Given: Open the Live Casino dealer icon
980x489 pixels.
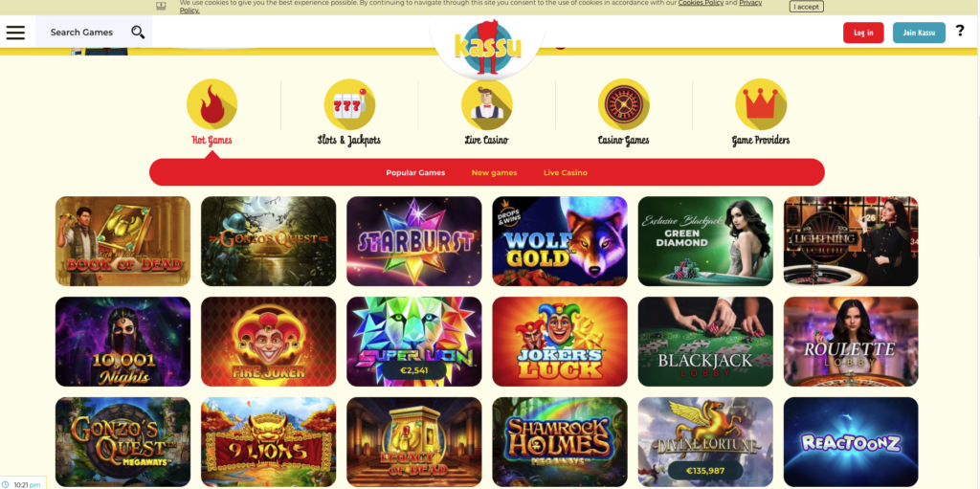Looking at the screenshot, I should 487,104.
